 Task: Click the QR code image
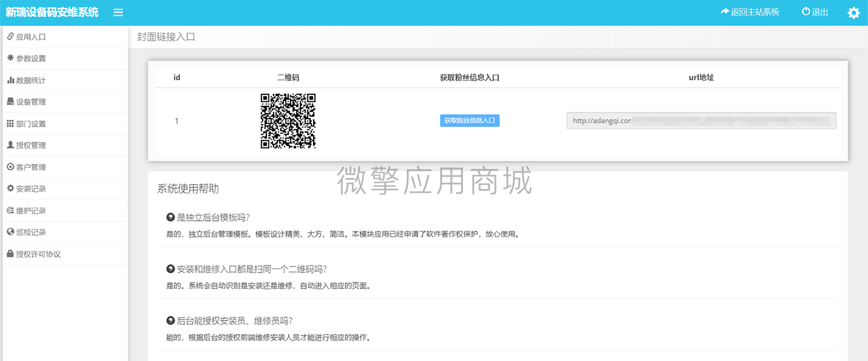tap(288, 121)
